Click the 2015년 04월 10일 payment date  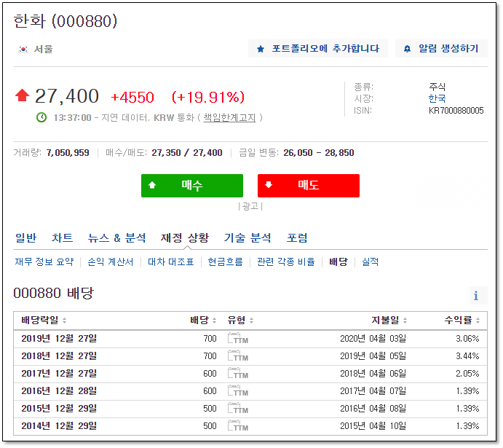373,426
